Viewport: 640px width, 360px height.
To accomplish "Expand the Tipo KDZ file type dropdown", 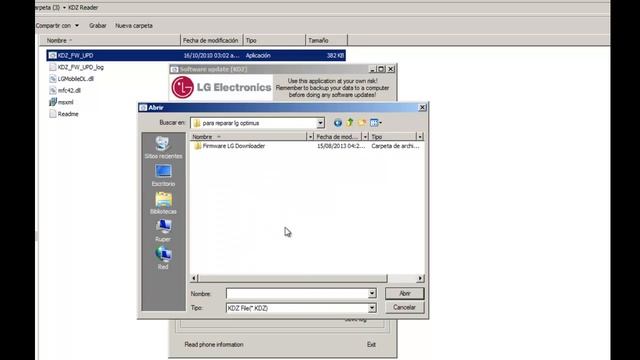I will pyautogui.click(x=372, y=308).
